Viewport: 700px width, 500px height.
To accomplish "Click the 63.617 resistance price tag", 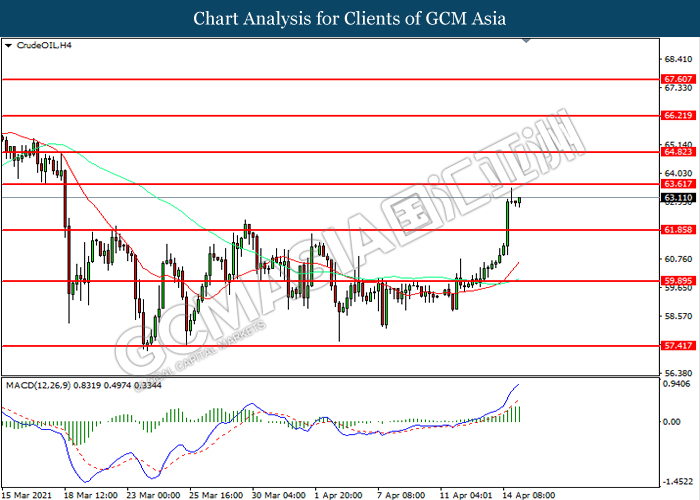I will pos(678,184).
